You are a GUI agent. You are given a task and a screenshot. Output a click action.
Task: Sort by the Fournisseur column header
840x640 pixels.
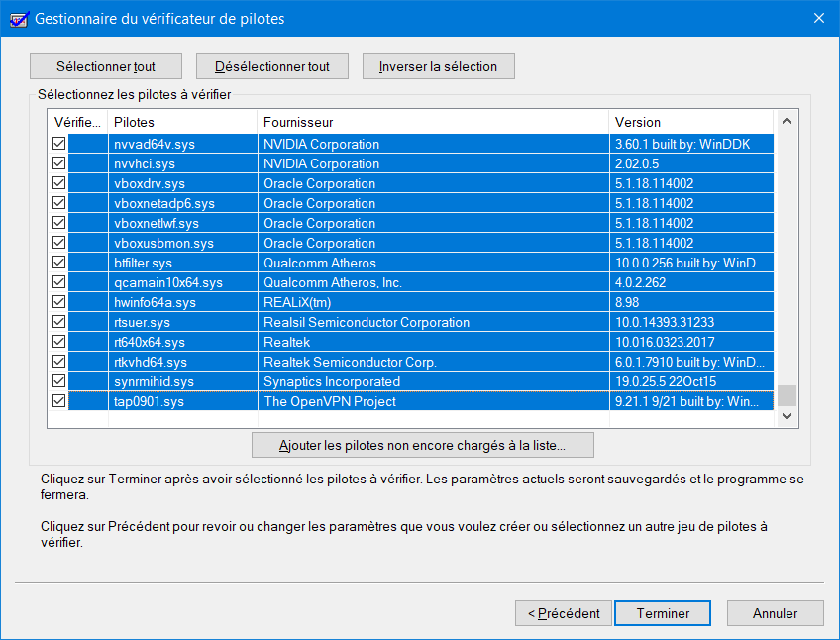tap(434, 122)
